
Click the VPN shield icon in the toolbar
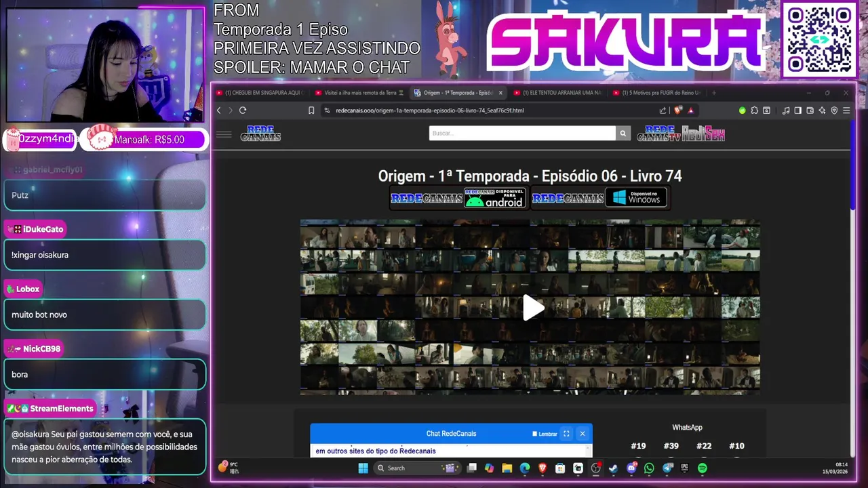click(834, 110)
